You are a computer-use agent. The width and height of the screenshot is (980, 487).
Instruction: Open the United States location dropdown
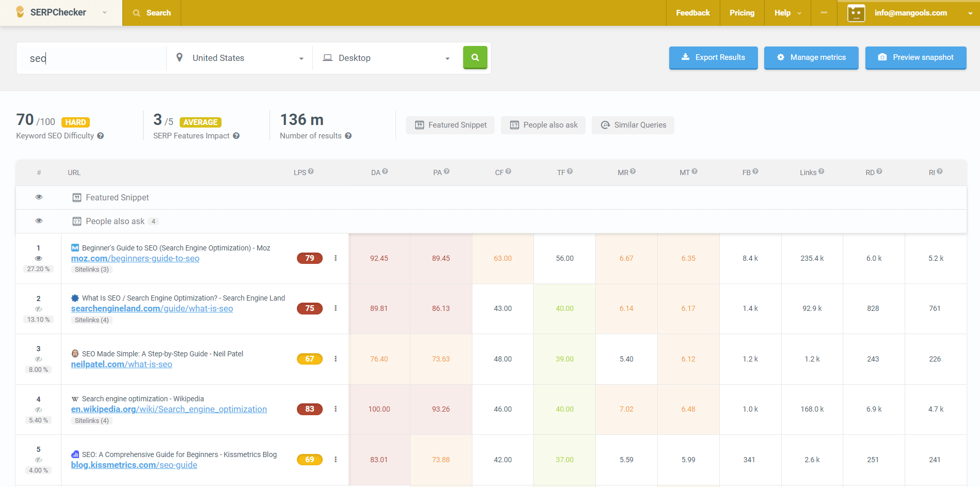pyautogui.click(x=240, y=58)
